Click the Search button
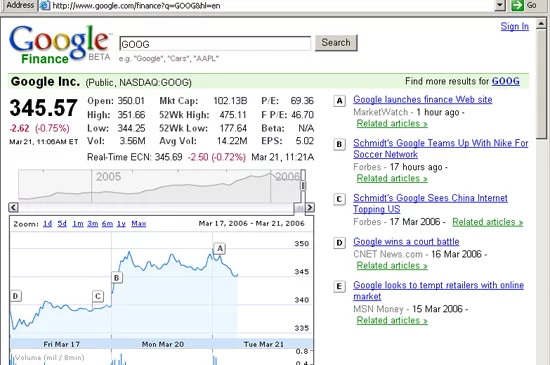This screenshot has width=550, height=365. [336, 43]
